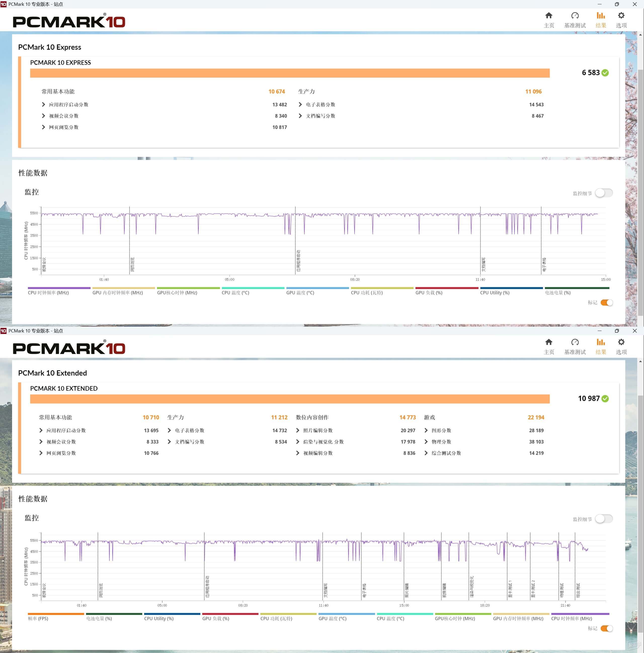Image resolution: width=644 pixels, height=653 pixels.
Task: Toggle the markers switch in Extended window
Action: [607, 628]
